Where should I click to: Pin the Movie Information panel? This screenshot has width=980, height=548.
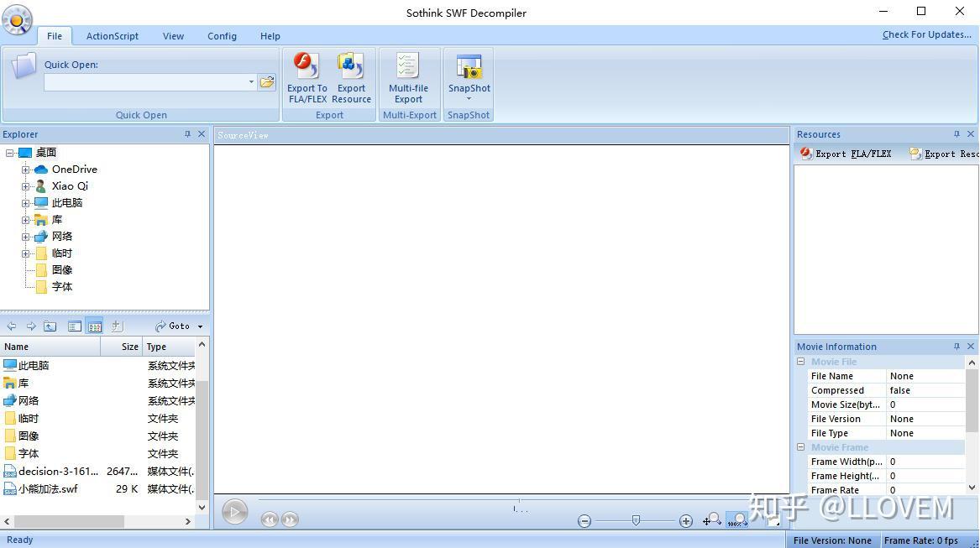click(956, 346)
